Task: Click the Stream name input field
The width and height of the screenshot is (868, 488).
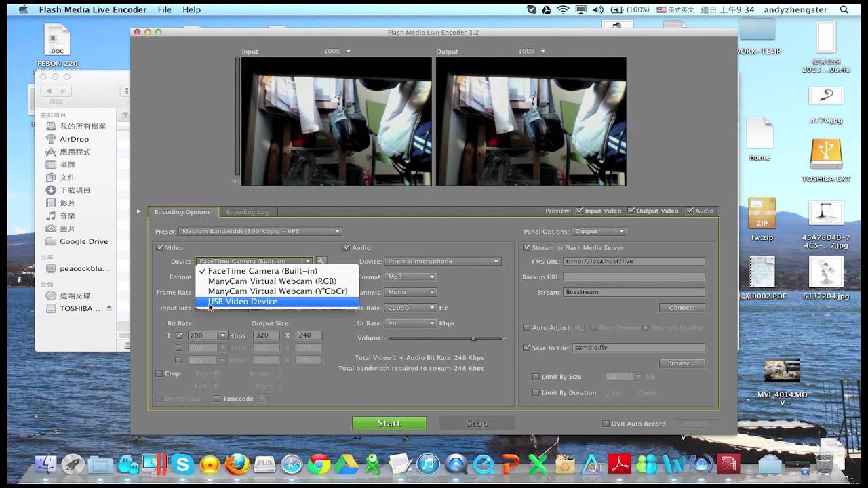Action: (634, 292)
